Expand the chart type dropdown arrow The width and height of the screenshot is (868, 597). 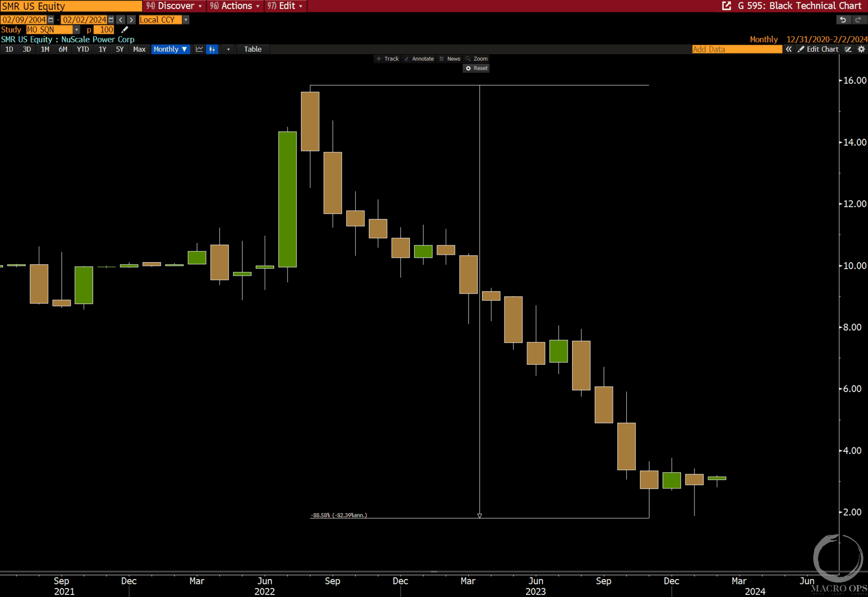(228, 49)
